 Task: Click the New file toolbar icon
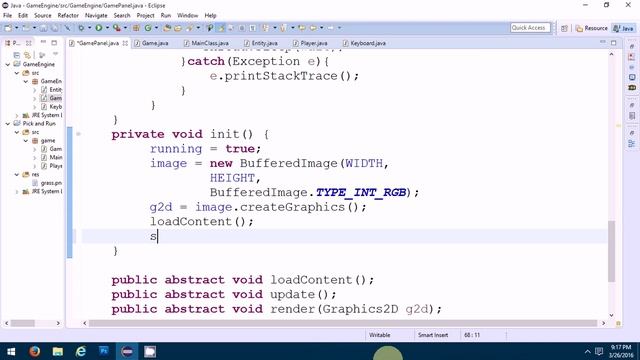coord(8,28)
